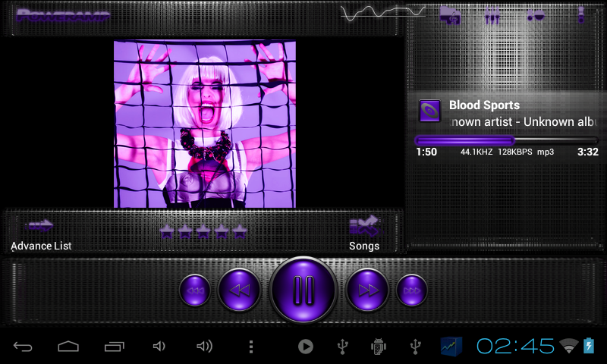The image size is (607, 364).
Task: Tap the Wi-Fi status icon
Action: click(568, 347)
